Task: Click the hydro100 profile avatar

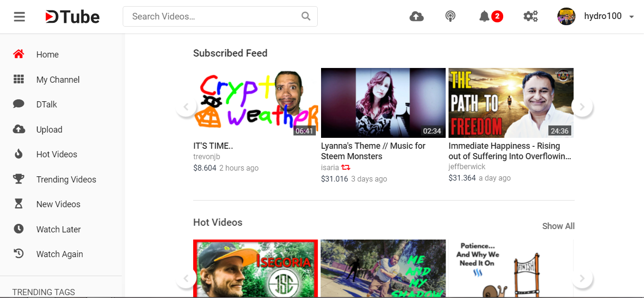Action: pos(566,17)
